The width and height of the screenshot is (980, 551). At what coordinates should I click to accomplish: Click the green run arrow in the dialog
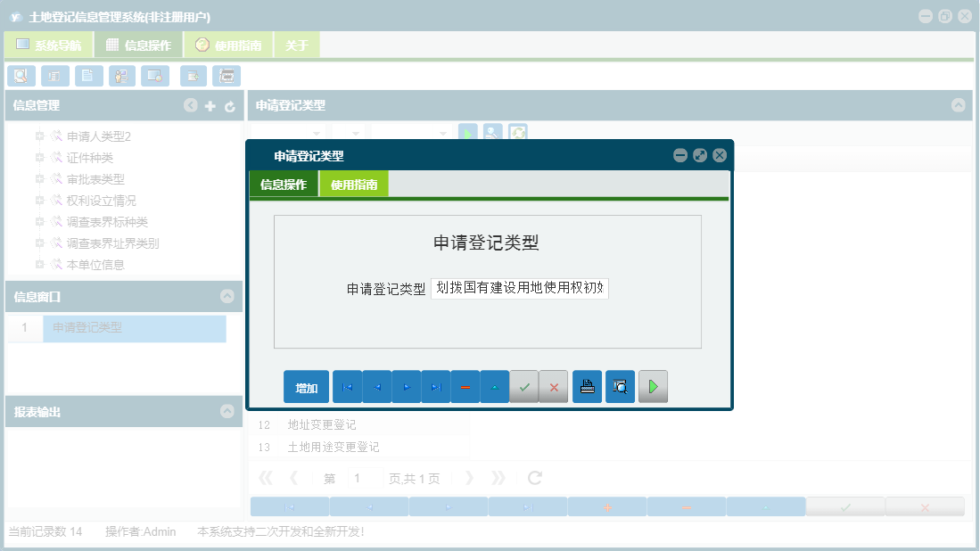[x=653, y=386]
